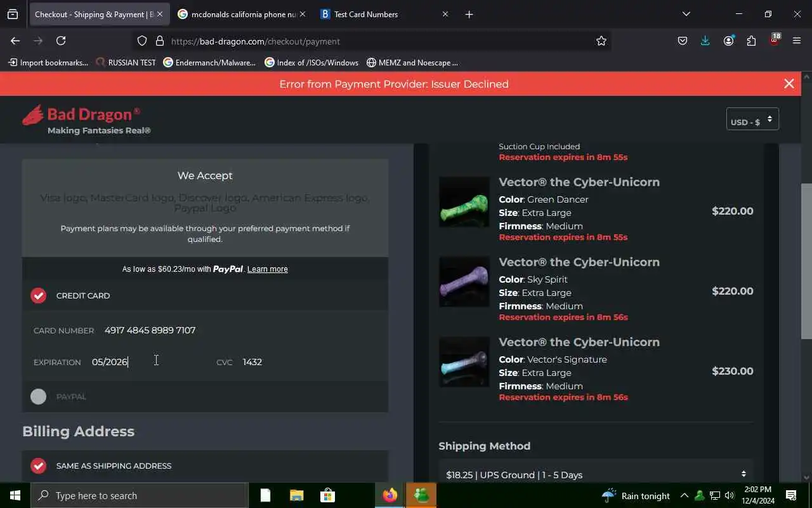Click the taskbar search box

point(140,495)
